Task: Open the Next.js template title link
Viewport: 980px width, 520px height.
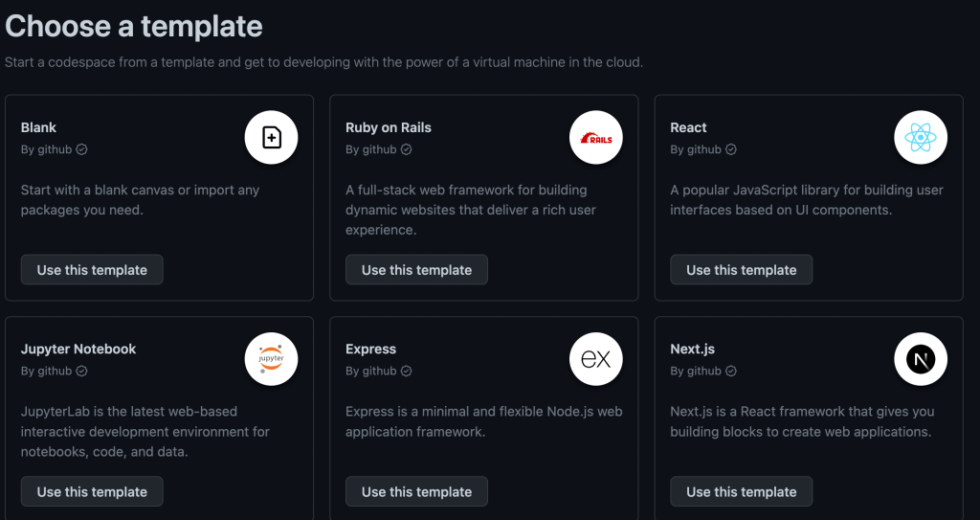Action: pos(693,349)
